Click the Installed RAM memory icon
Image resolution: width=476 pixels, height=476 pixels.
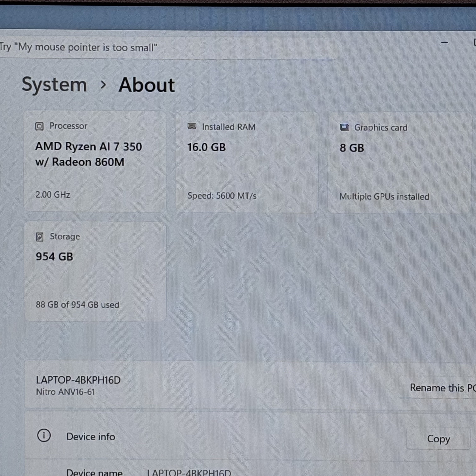click(192, 126)
